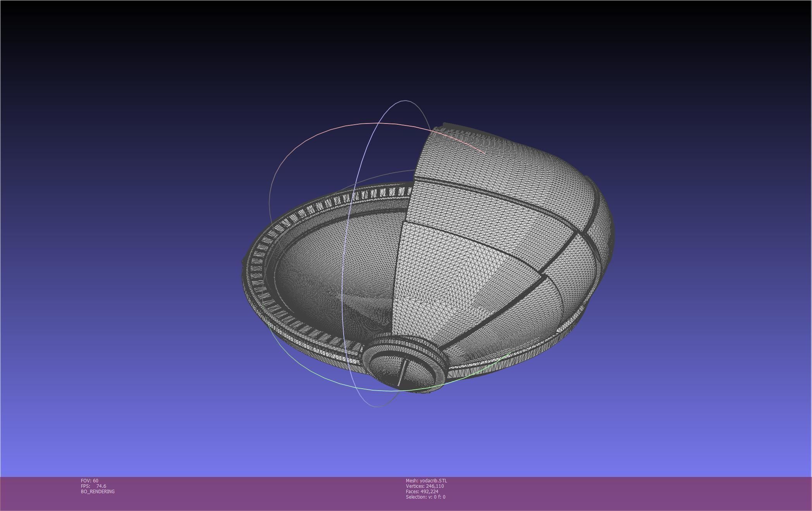Click the FOV: 60 readout
The width and height of the screenshot is (812, 511).
(x=89, y=481)
